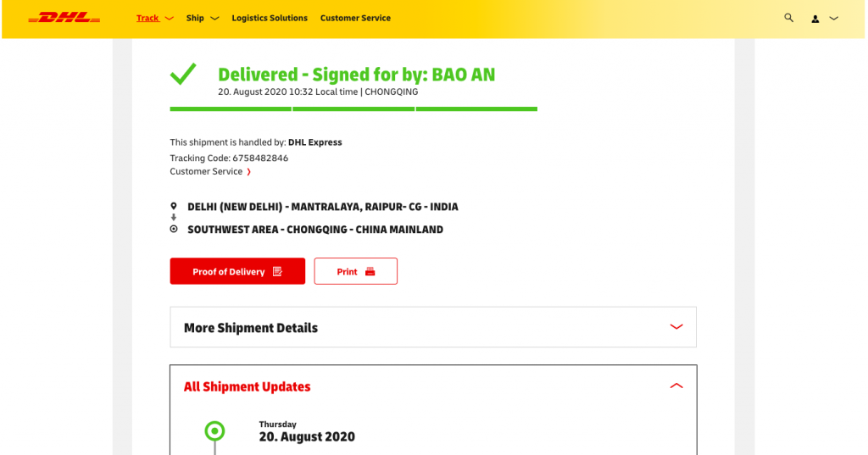Click the green delivered checkmark icon
868x455 pixels.
click(183, 75)
